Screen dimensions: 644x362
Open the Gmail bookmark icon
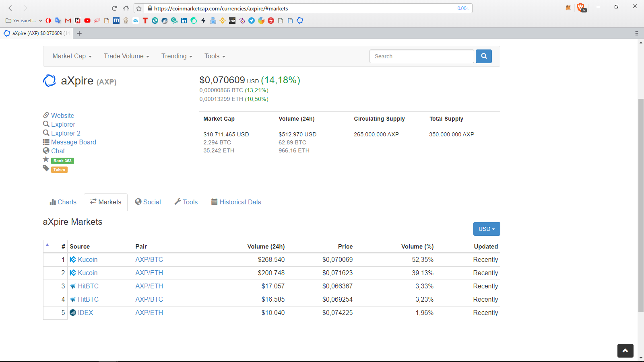click(68, 21)
